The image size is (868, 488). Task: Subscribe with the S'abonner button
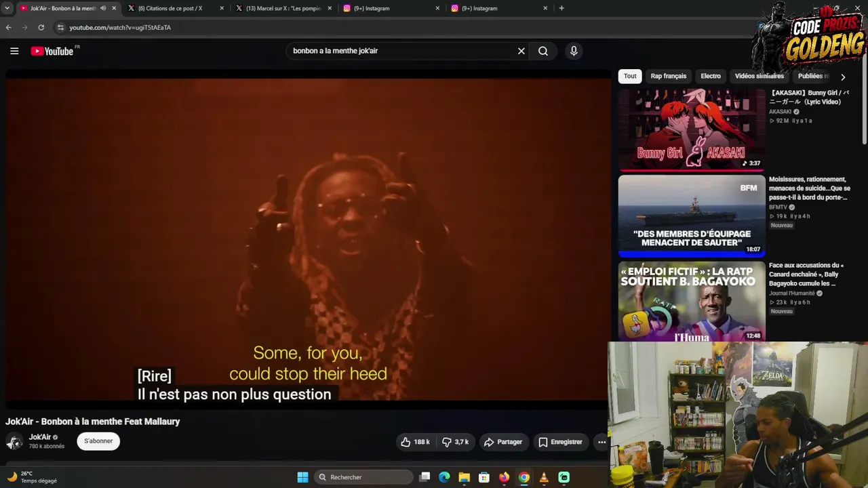tap(98, 441)
